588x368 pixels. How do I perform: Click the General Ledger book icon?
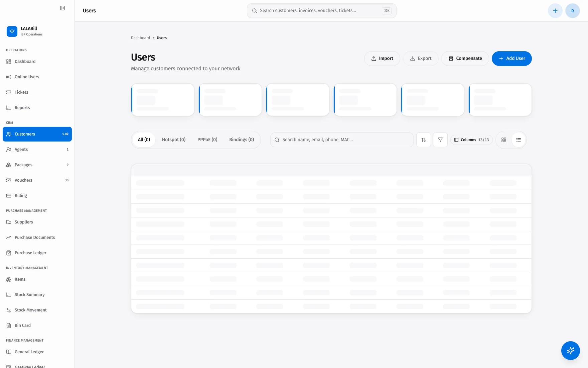tap(9, 352)
